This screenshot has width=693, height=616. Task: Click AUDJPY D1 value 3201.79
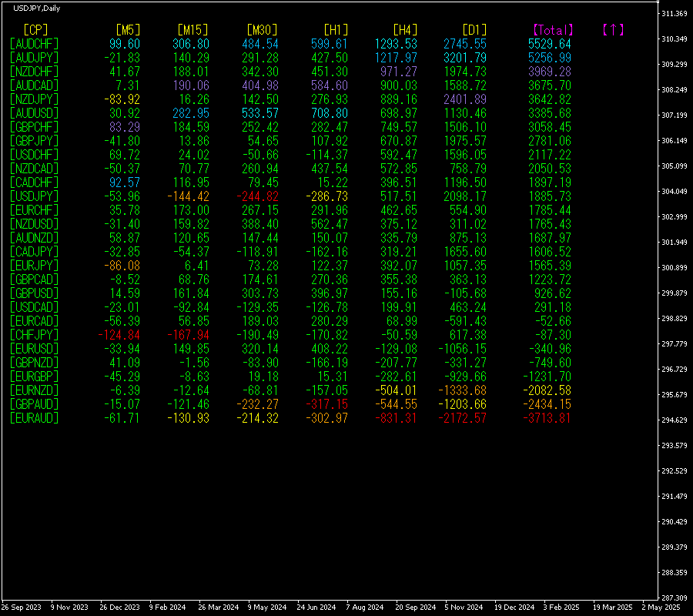[x=465, y=58]
